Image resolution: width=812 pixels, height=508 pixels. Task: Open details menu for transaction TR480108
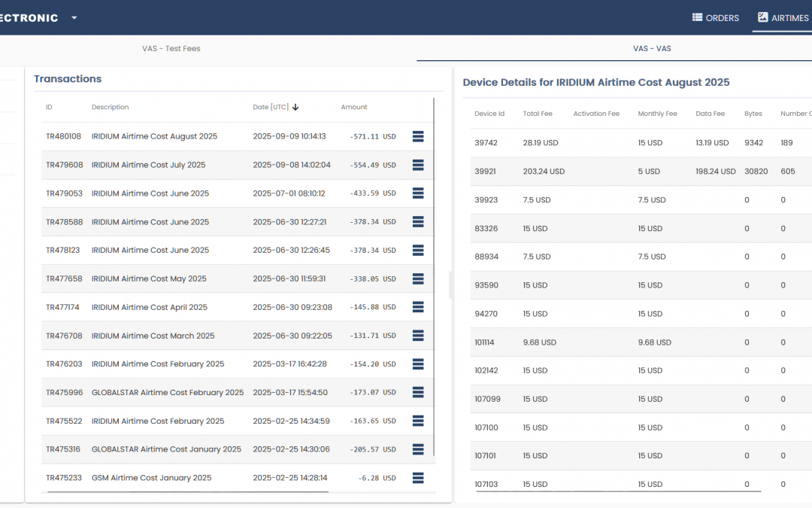click(418, 136)
